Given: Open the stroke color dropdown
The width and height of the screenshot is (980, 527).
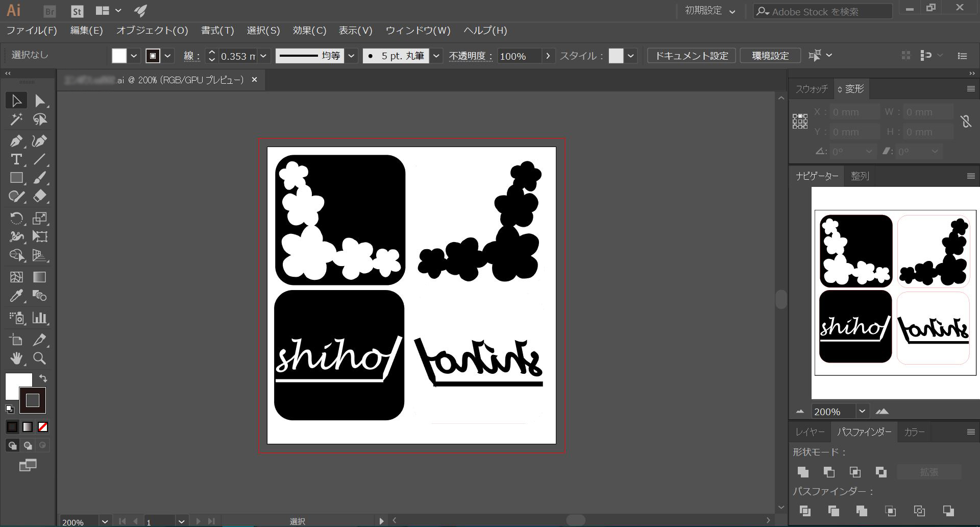Looking at the screenshot, I should click(167, 56).
